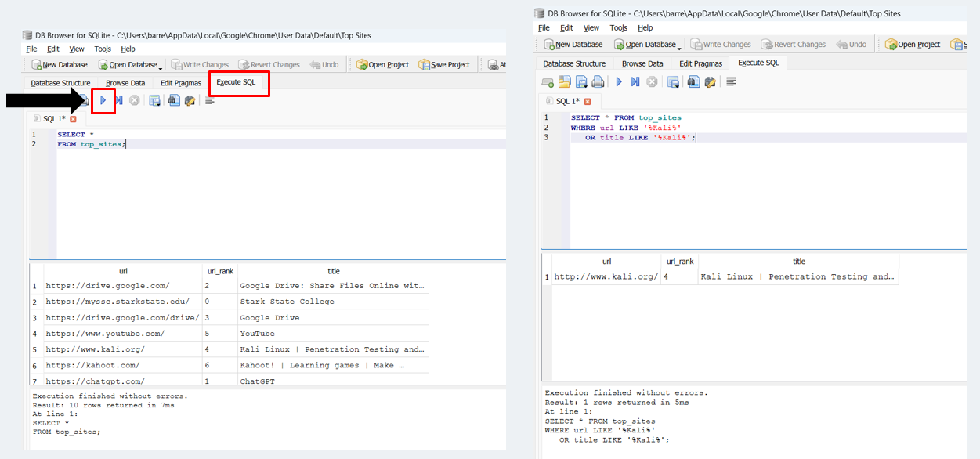Screen dimensions: 980x459
Task: Click Execute current line in the left window
Action: point(119,100)
